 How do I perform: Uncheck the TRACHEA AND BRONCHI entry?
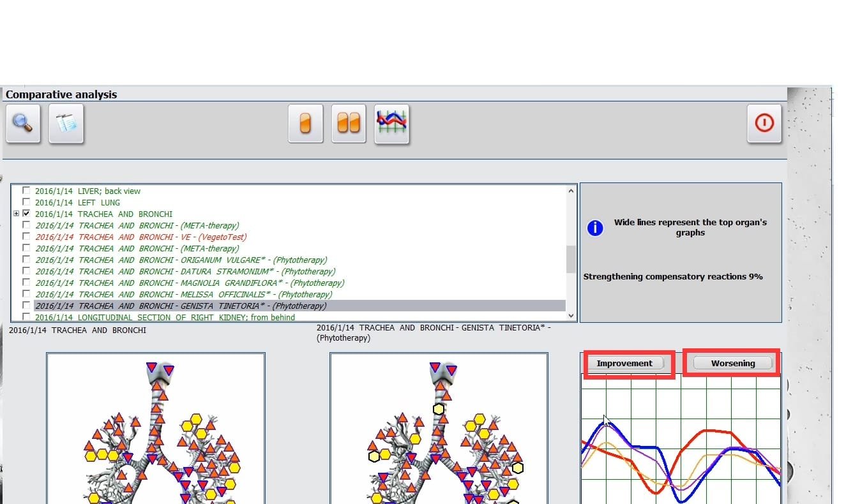(26, 214)
